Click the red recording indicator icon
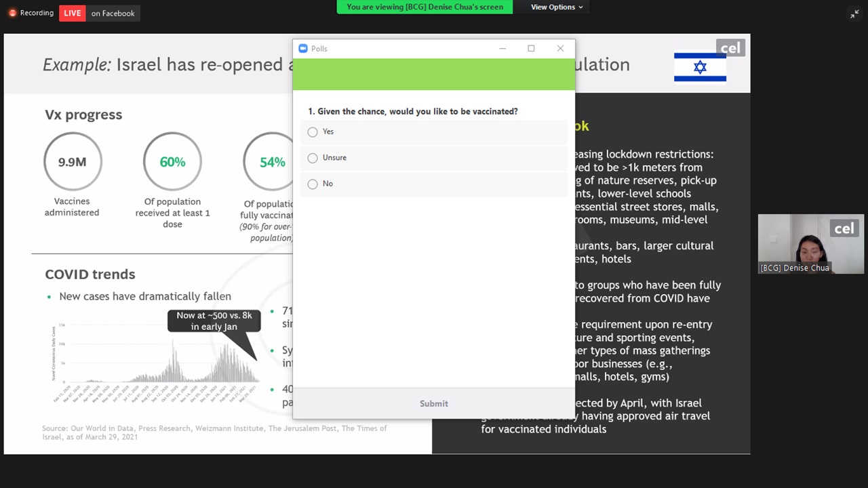Viewport: 868px width, 488px height. [x=12, y=13]
